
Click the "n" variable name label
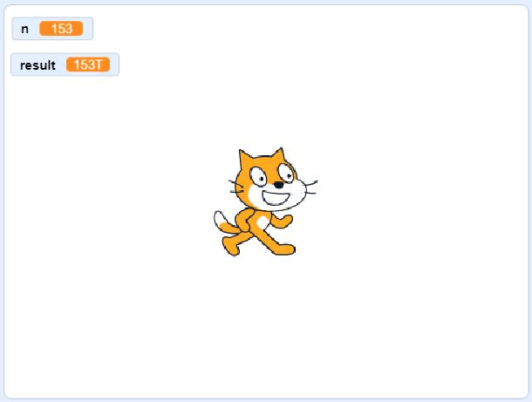(24, 29)
